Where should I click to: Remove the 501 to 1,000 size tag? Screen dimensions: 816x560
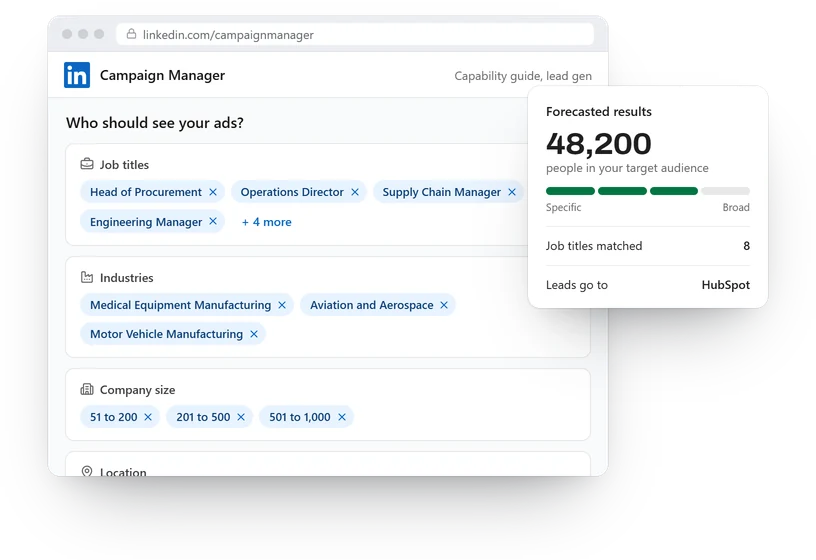coord(342,417)
